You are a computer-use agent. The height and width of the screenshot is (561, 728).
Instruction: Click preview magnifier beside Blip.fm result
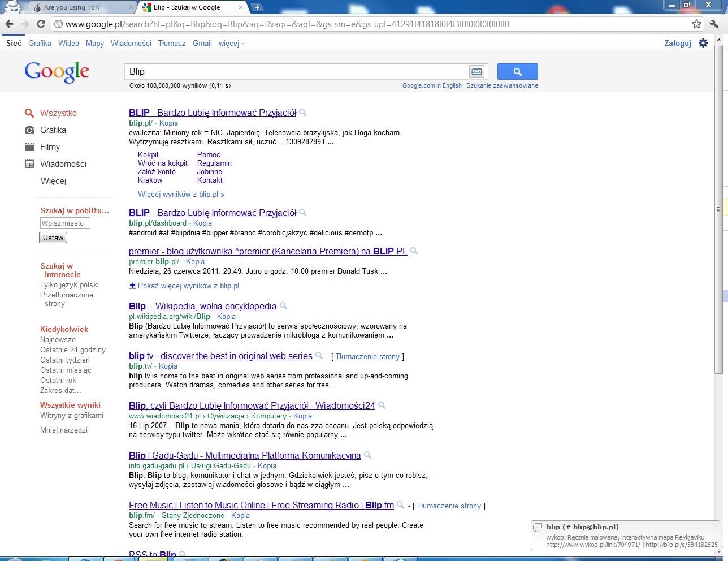pyautogui.click(x=400, y=505)
